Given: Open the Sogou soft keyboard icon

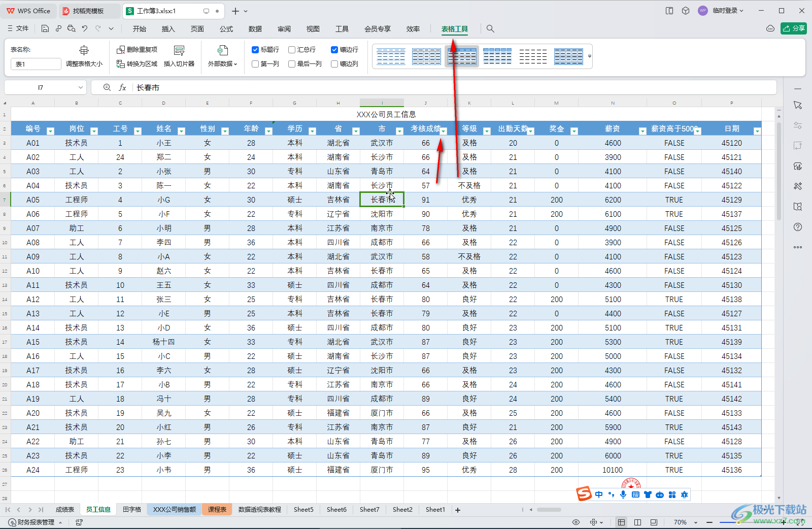Looking at the screenshot, I should point(635,494).
